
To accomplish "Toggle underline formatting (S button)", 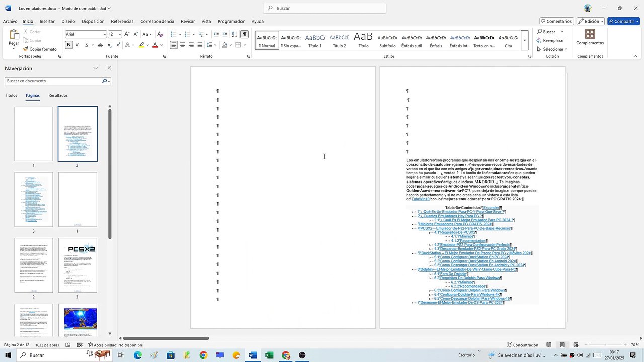I will click(86, 45).
